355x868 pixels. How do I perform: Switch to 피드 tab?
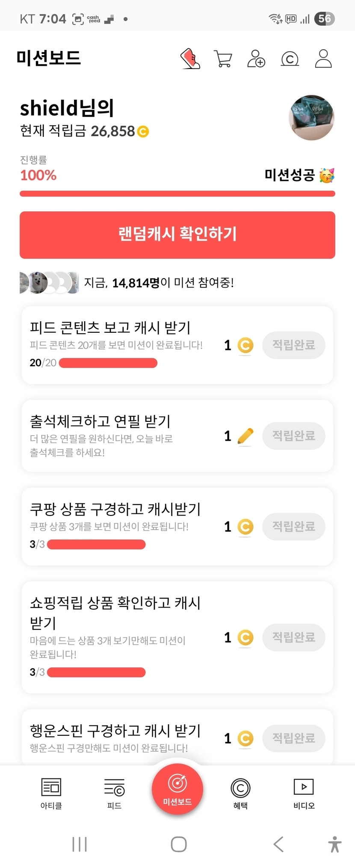114,794
